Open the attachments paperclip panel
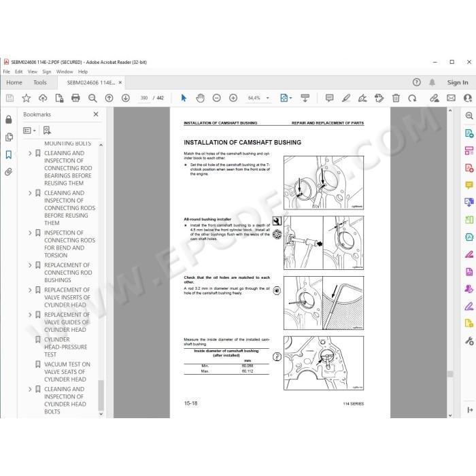The image size is (476, 476). pos(8,172)
